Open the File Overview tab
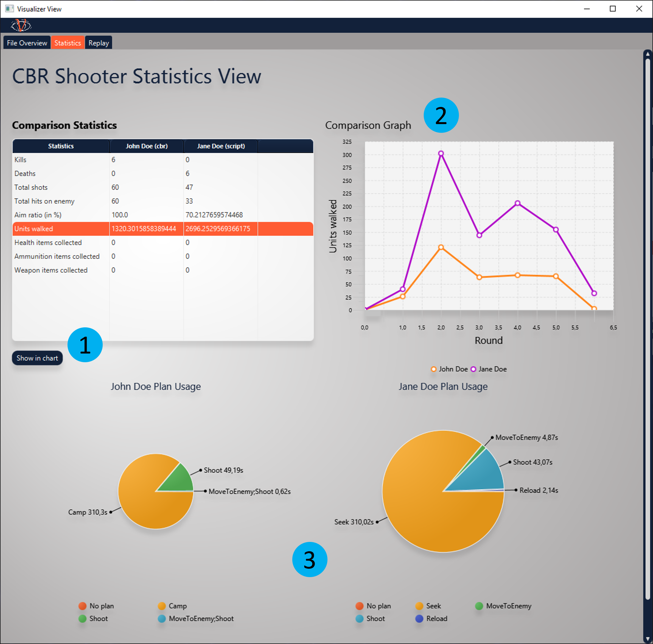The height and width of the screenshot is (644, 653). 27,43
